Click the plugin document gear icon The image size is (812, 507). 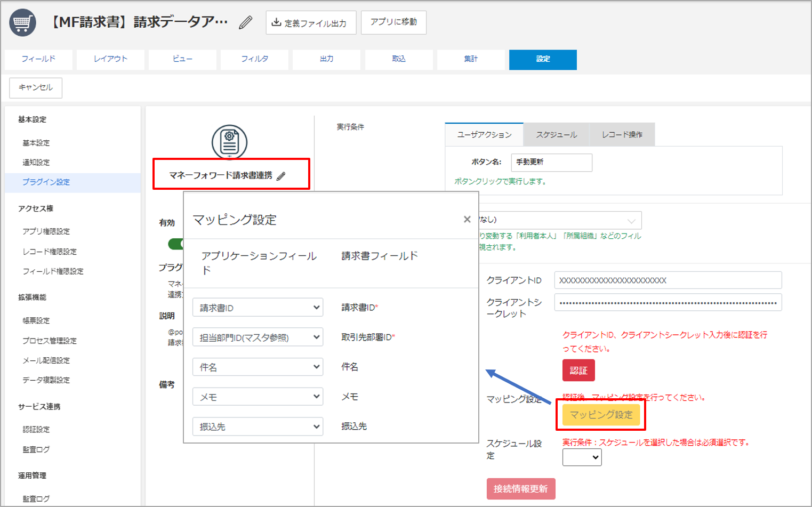pyautogui.click(x=229, y=142)
